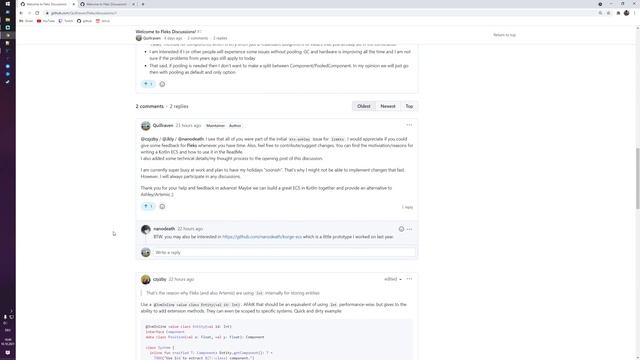
Task: Close the second browser tab
Action: (x=133, y=4)
